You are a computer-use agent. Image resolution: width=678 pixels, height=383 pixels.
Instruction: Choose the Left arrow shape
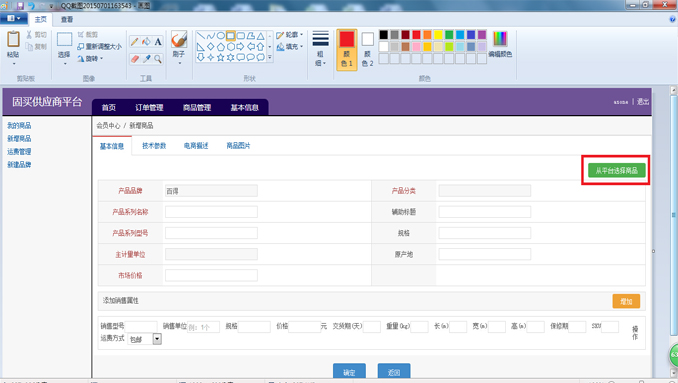[251, 46]
